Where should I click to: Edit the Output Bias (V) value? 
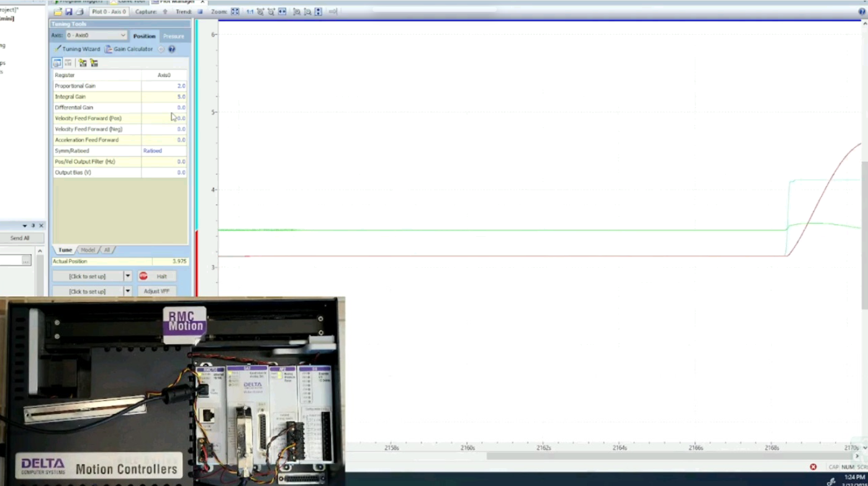pos(164,172)
